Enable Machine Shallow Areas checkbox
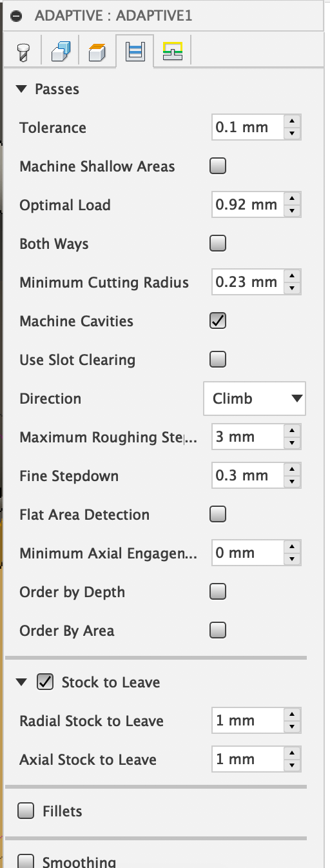Image resolution: width=330 pixels, height=868 pixels. click(x=218, y=166)
